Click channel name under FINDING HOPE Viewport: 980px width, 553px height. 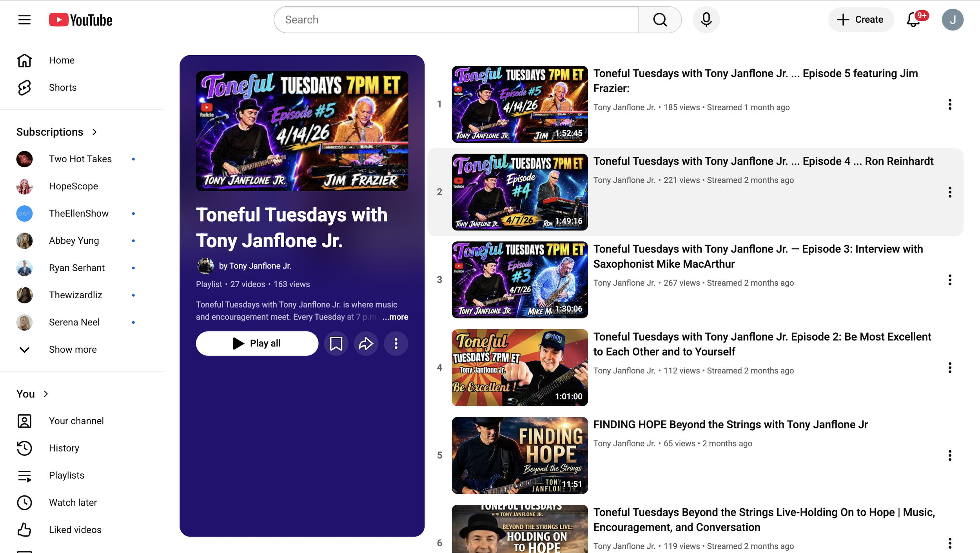(x=624, y=444)
